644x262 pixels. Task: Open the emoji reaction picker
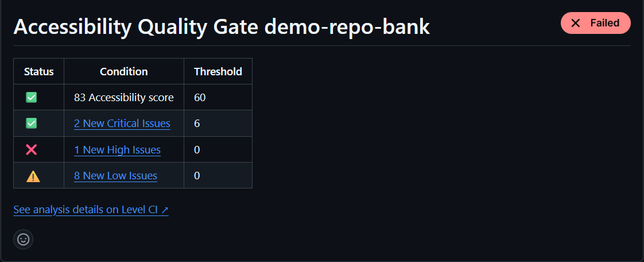click(x=24, y=240)
